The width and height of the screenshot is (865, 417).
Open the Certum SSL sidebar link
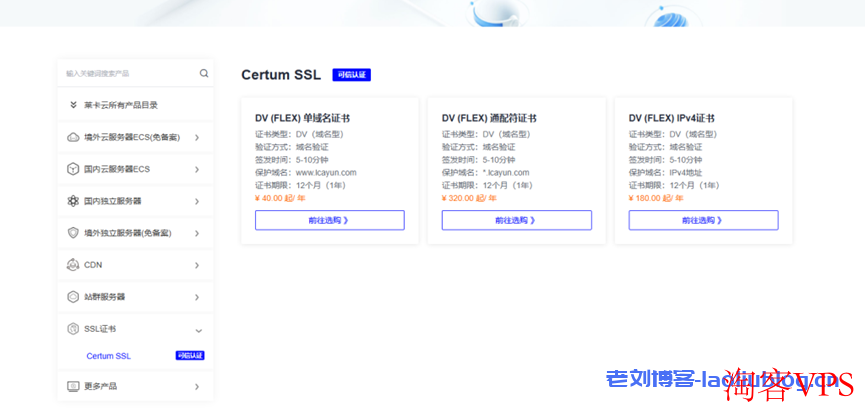point(109,356)
